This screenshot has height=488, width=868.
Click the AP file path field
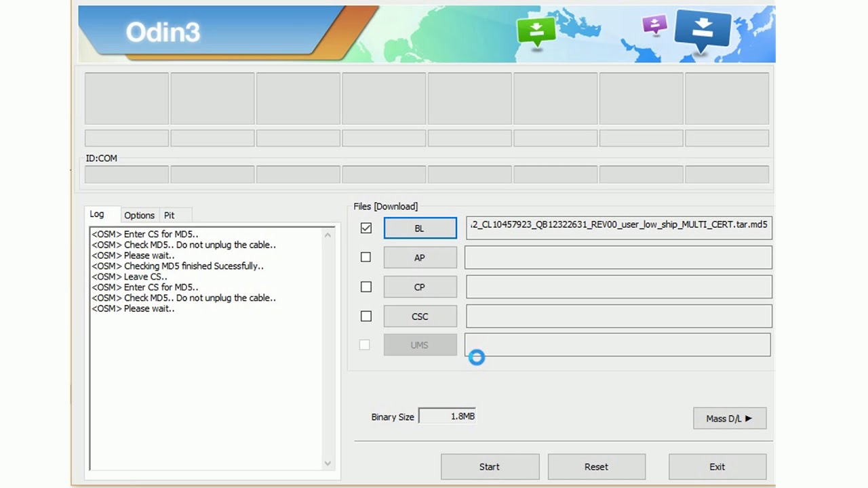click(x=618, y=258)
